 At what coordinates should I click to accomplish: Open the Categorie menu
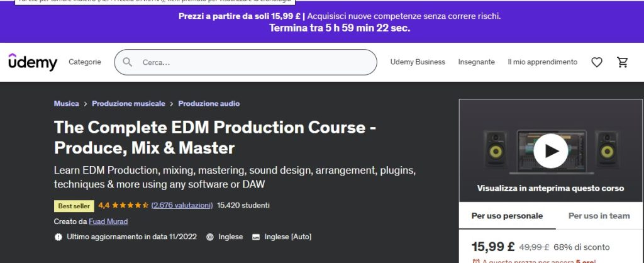pos(85,62)
